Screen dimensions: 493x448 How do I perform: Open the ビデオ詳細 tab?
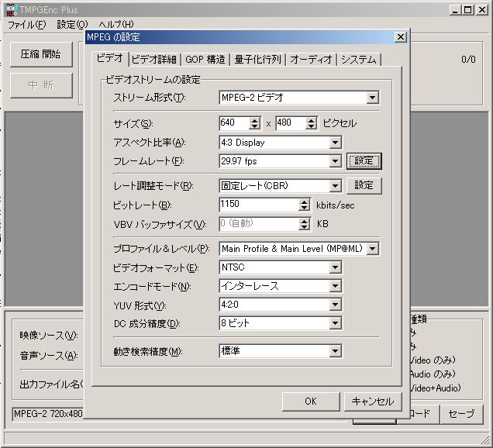pos(153,60)
